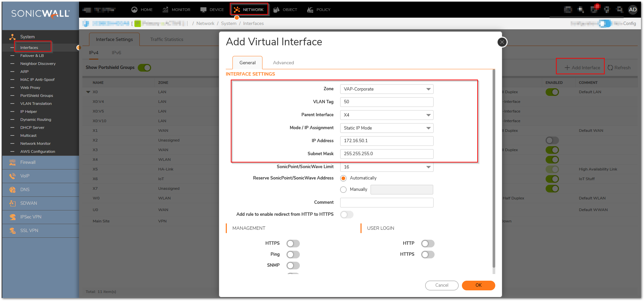
Task: Expand the Parent Interface dropdown
Action: (x=387, y=115)
